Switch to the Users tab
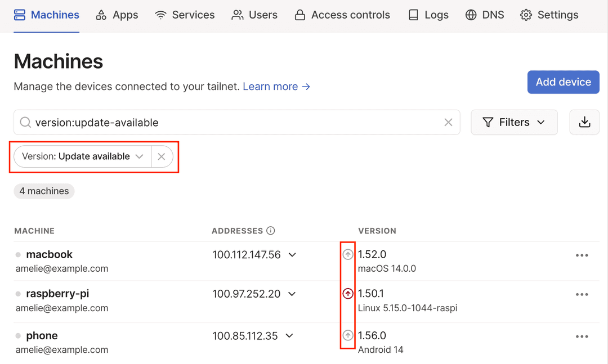The height and width of the screenshot is (364, 608). (x=254, y=15)
